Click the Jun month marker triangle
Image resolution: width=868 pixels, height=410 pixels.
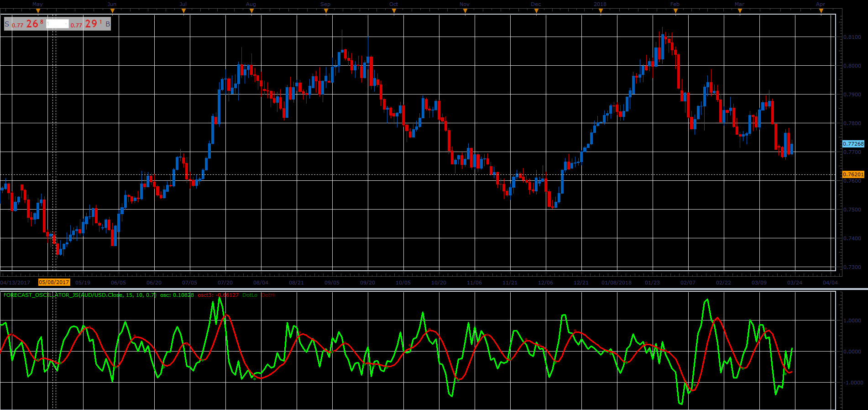(112, 11)
